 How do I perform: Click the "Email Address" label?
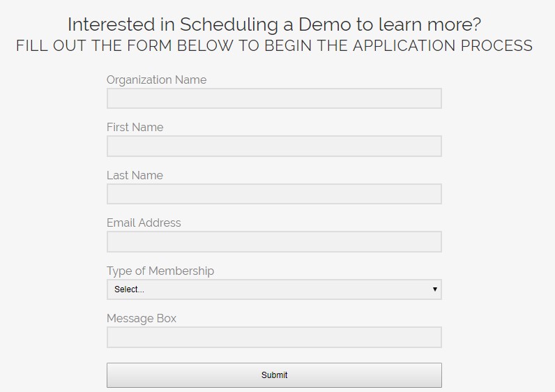(144, 223)
